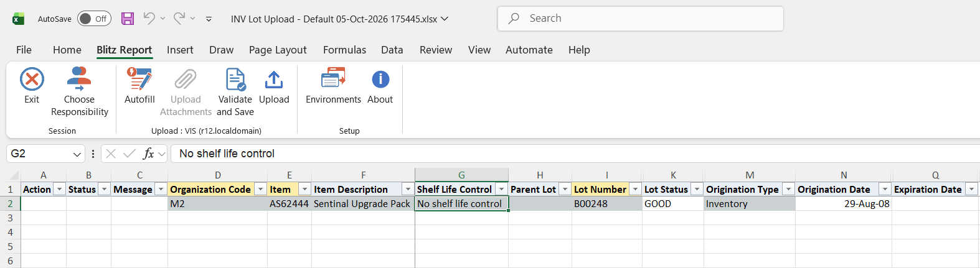Select cell with organization code M2
The width and height of the screenshot is (980, 268).
point(217,203)
